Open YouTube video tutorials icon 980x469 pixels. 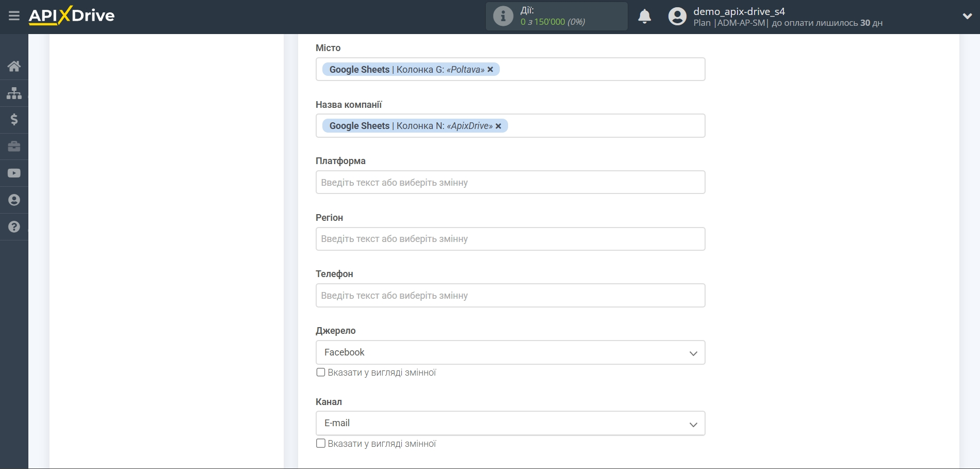click(x=14, y=173)
